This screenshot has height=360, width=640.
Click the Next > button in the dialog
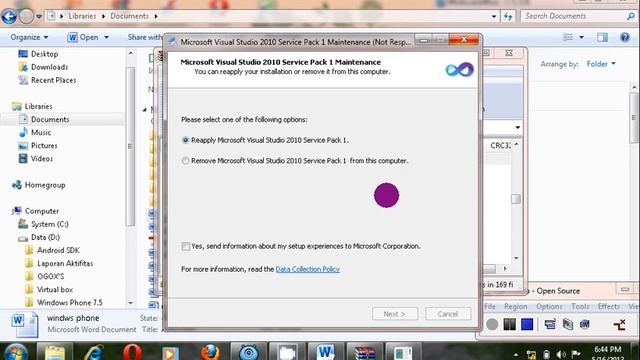coord(395,314)
